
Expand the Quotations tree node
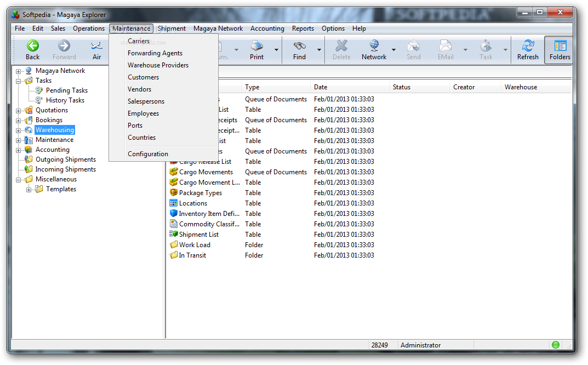click(18, 111)
